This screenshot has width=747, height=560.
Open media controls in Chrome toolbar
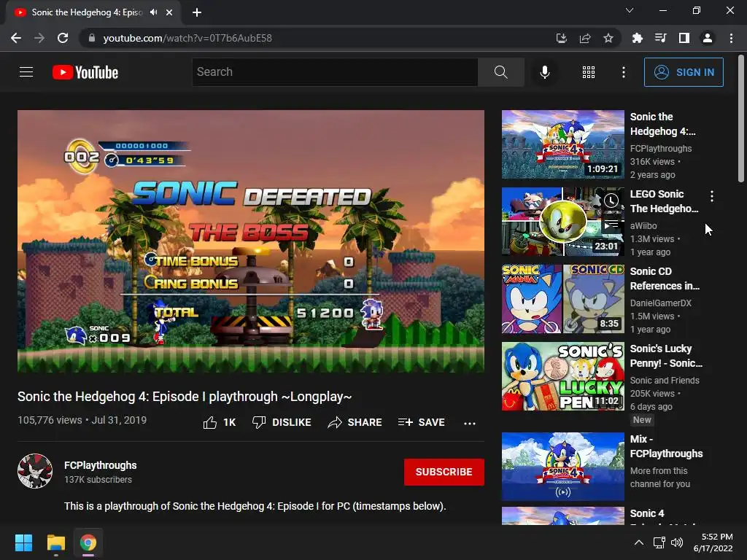point(660,38)
